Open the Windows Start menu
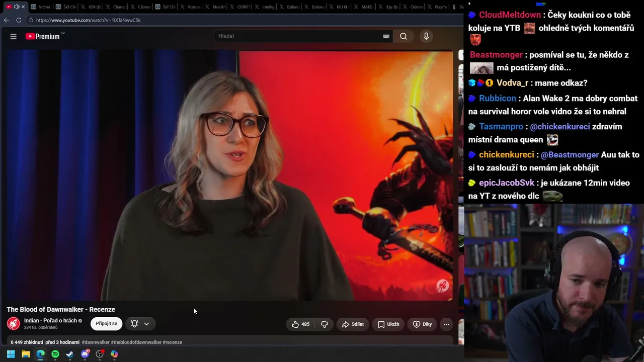 tap(11, 354)
